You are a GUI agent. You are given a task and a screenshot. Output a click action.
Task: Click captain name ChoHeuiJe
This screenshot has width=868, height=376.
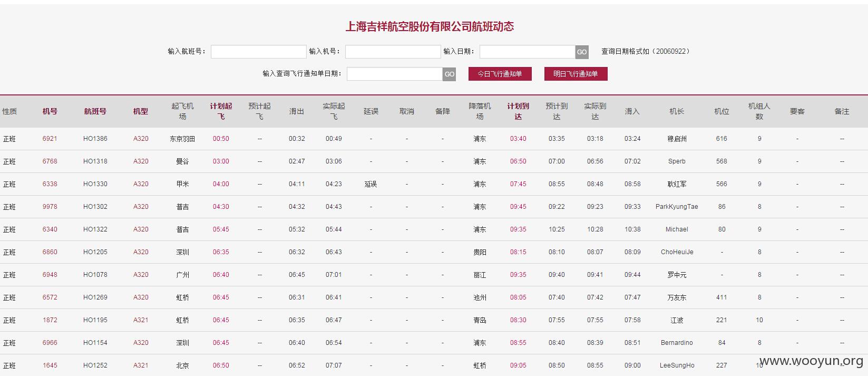pos(677,252)
